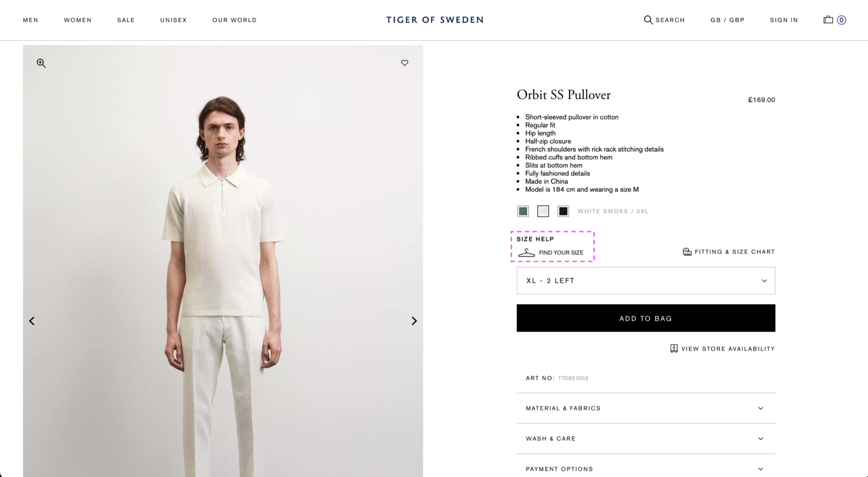Open the XL size selection dropdown
Image resolution: width=868 pixels, height=477 pixels.
(x=645, y=280)
